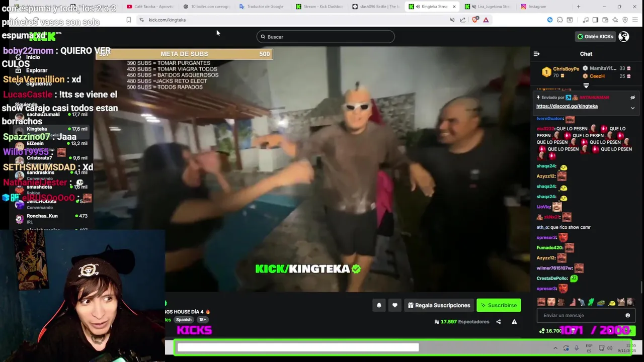
Task: Click the yellow duck emote in emote row
Action: 612,302
